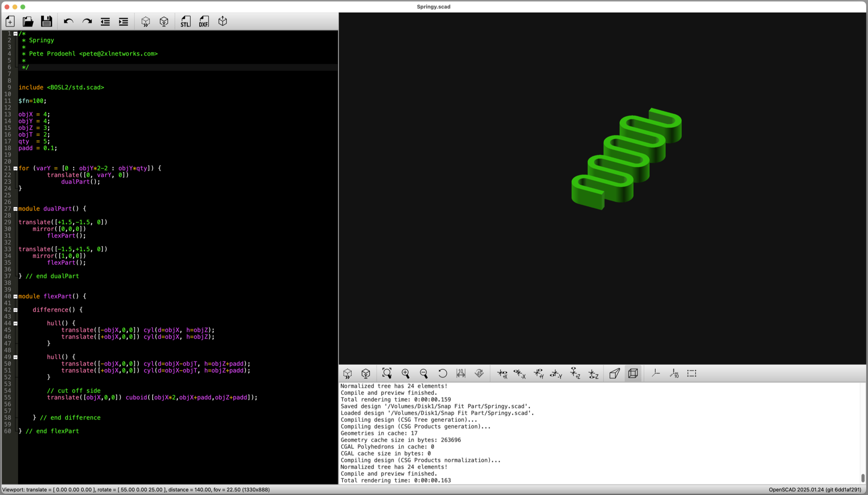
Task: Click the 'objX = 4;' assignment
Action: 34,114
